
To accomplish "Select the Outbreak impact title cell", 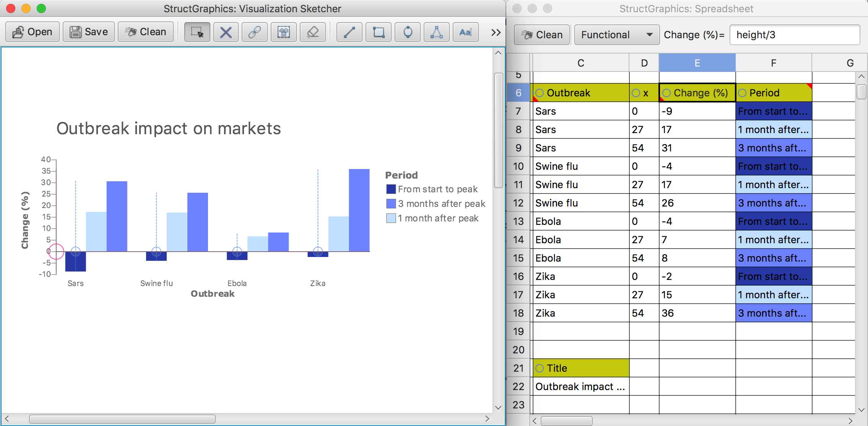I will tap(581, 387).
